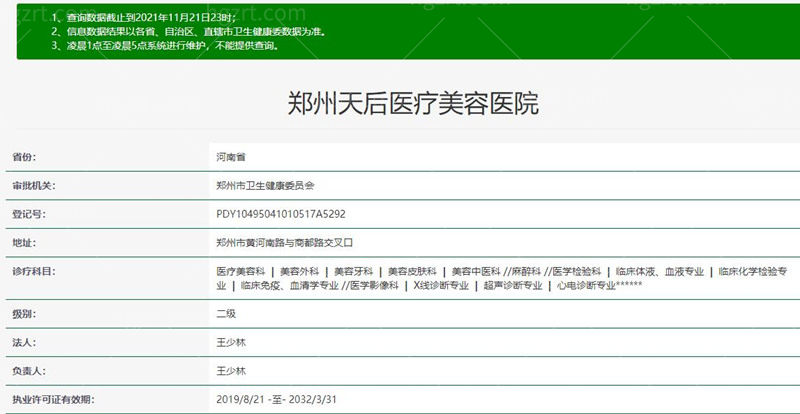
Task: Click notice line about 卫生健康委数据为准
Action: 189,32
